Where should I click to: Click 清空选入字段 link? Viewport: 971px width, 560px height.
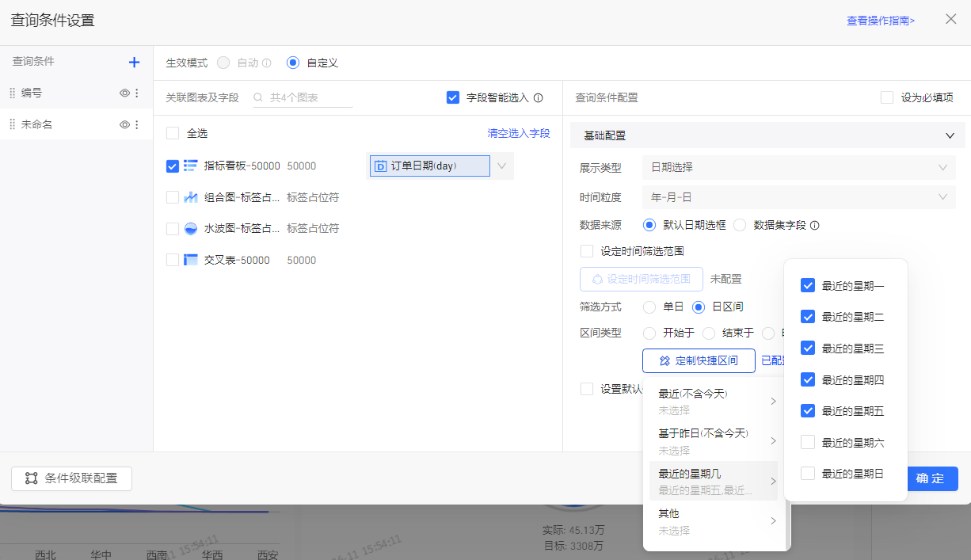518,134
